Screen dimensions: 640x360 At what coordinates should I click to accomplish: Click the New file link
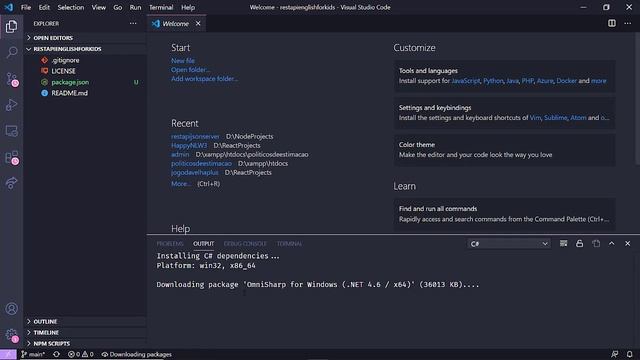click(183, 60)
